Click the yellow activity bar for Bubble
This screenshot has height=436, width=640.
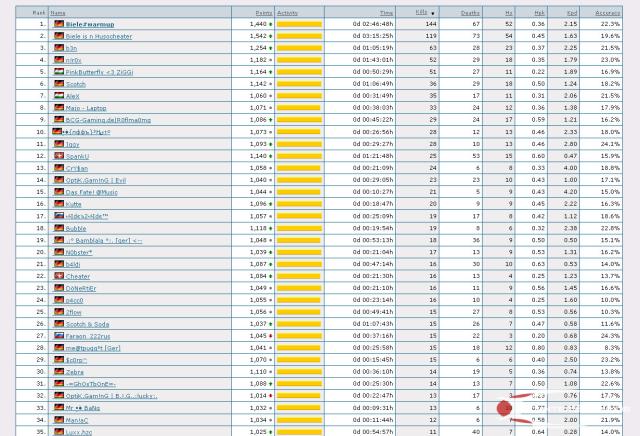point(298,228)
